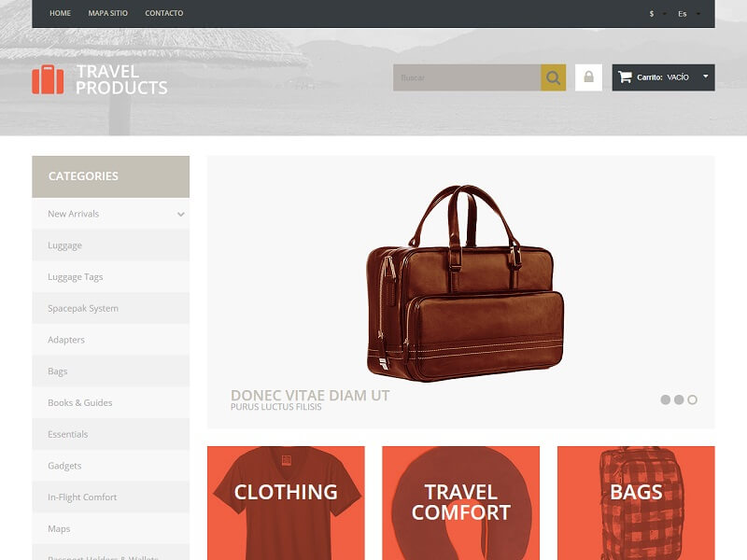Expand the New Arrivals category chevron

180,215
